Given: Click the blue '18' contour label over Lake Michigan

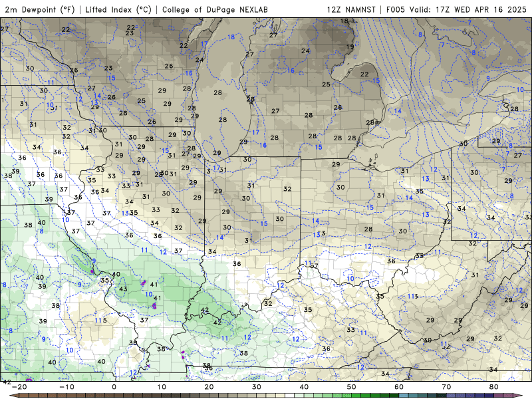Looking at the screenshot, I should point(231,37).
